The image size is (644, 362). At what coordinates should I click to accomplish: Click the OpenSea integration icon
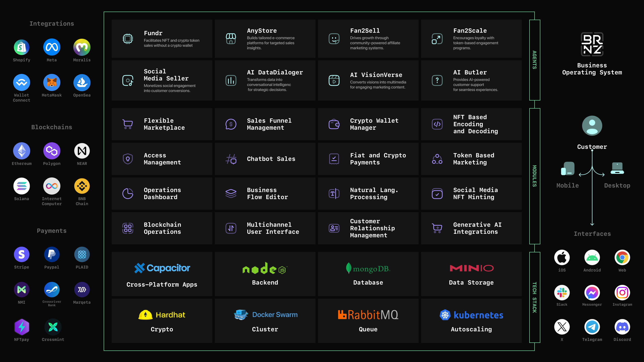pyautogui.click(x=82, y=82)
